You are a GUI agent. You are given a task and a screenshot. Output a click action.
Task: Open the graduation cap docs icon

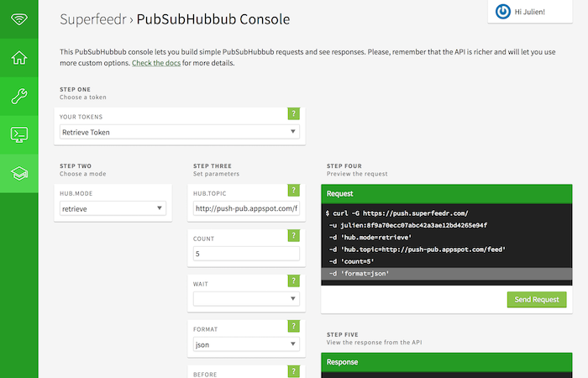19,173
